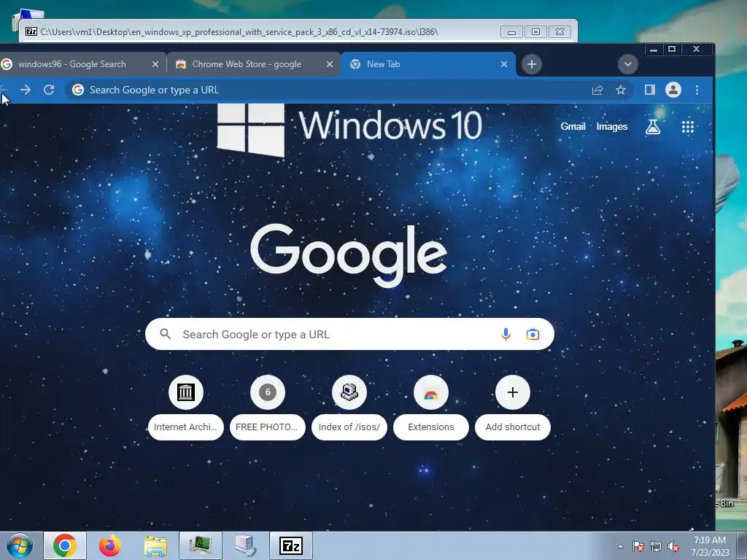The image size is (747, 560).
Task: Open the Gmail link
Action: coord(573,127)
